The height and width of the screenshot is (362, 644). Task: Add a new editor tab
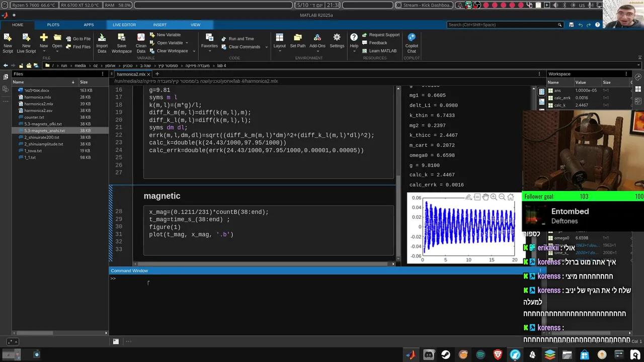point(157,74)
